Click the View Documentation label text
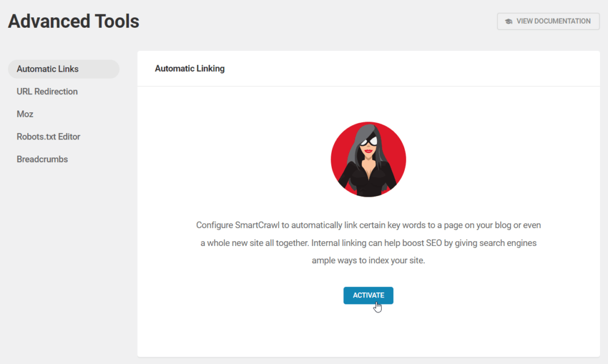 tap(553, 21)
